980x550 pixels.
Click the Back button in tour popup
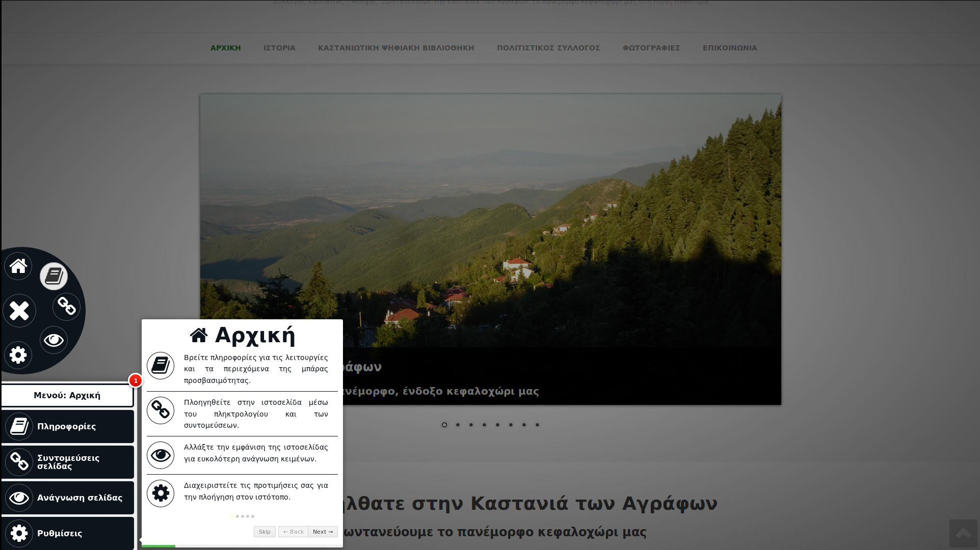pos(293,532)
